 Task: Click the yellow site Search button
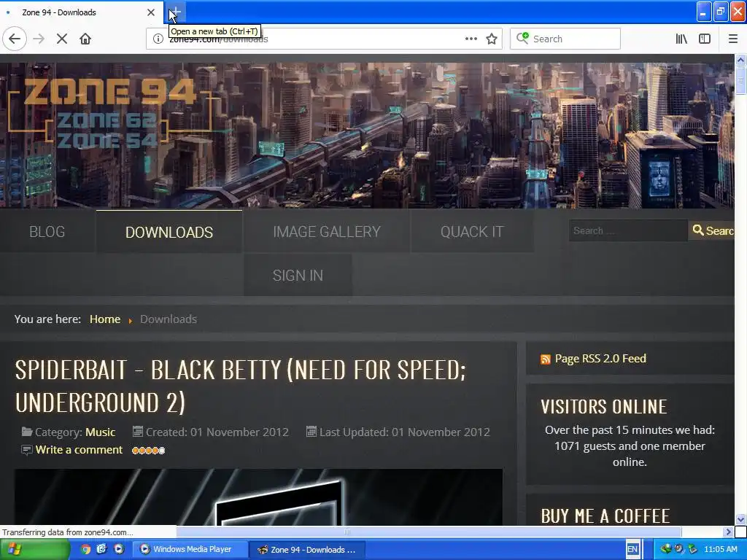point(712,230)
